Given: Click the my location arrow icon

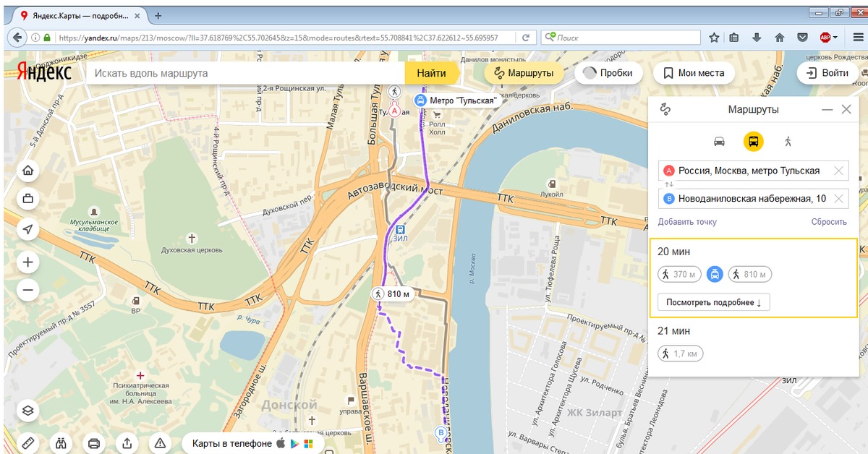Looking at the screenshot, I should [x=28, y=229].
